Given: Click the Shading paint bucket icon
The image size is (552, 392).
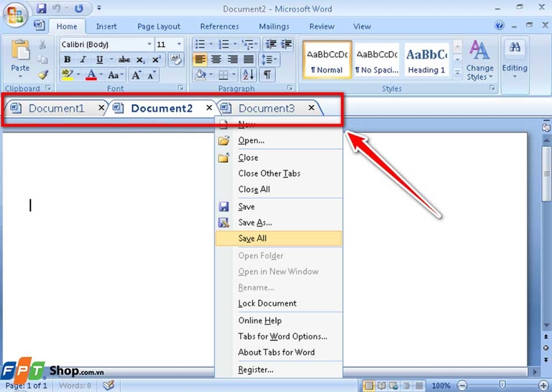Looking at the screenshot, I should 200,75.
